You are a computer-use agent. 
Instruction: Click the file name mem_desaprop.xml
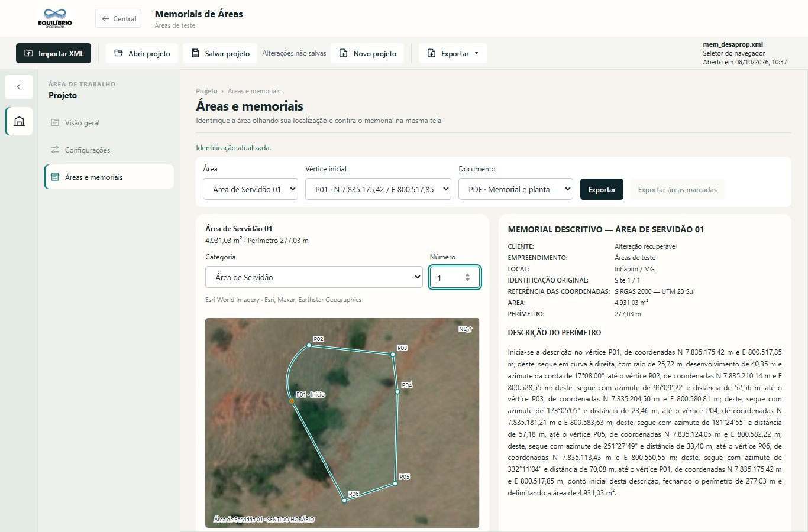pos(733,44)
